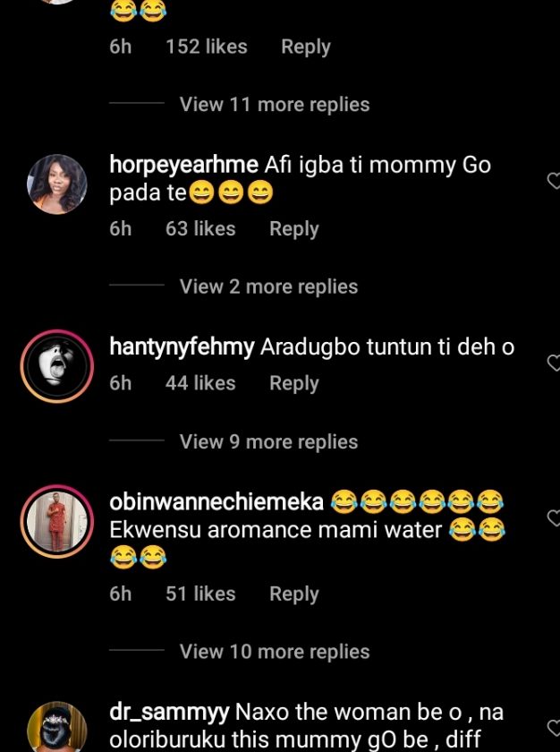Expand View 11 more replies
The height and width of the screenshot is (752, 560).
tap(274, 105)
